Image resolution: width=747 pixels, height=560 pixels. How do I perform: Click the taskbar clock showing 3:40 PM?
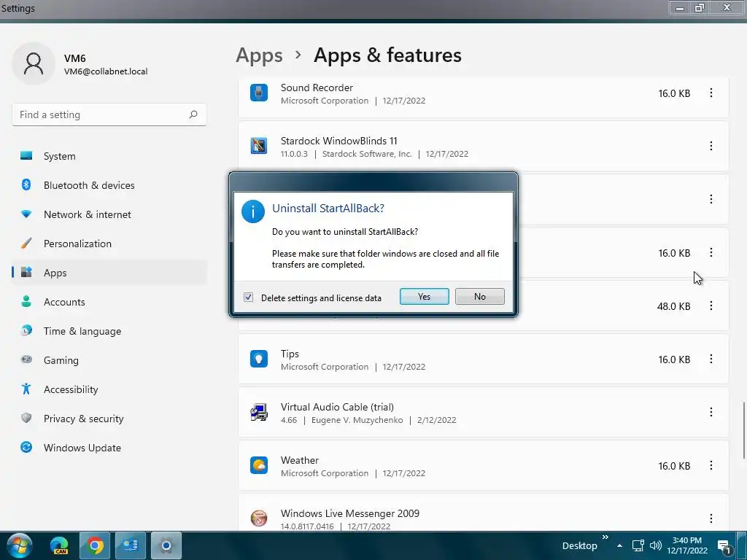[687, 545]
